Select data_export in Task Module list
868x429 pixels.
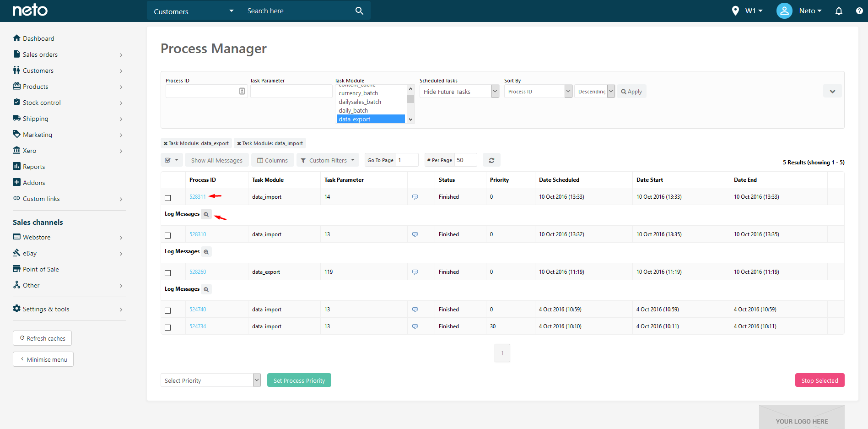coord(371,119)
